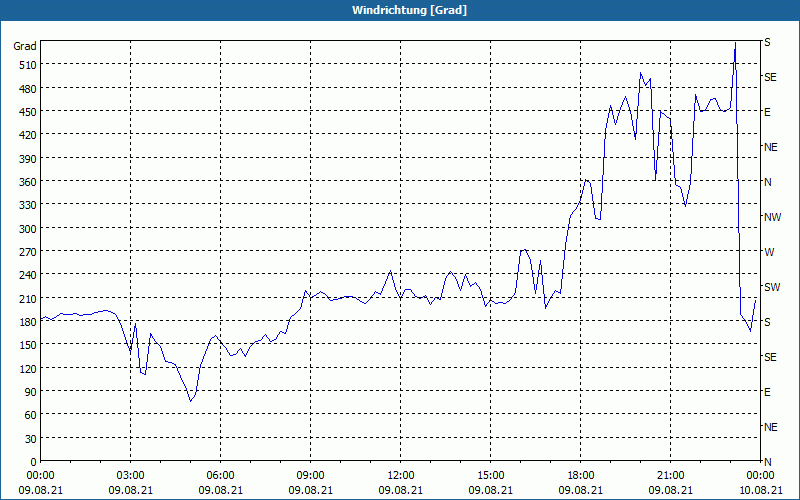Pick the 420 degree axis label

(x=29, y=136)
